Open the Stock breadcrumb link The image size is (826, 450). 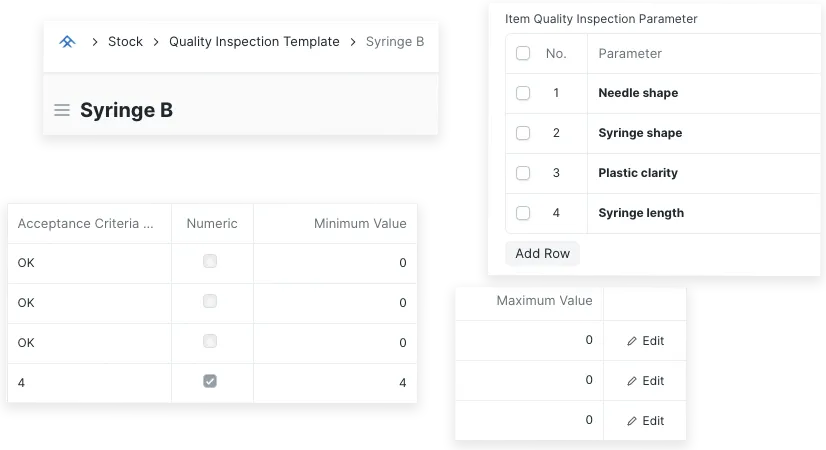tap(125, 42)
